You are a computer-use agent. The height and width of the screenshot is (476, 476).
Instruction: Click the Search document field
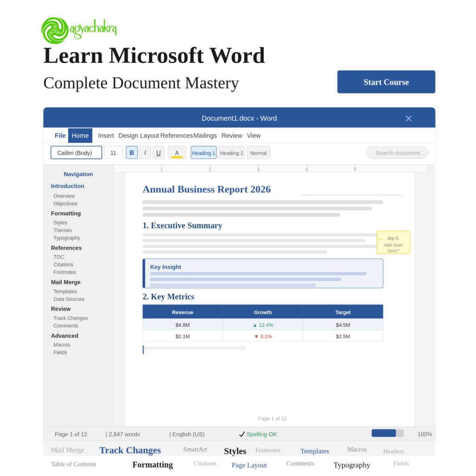click(397, 153)
